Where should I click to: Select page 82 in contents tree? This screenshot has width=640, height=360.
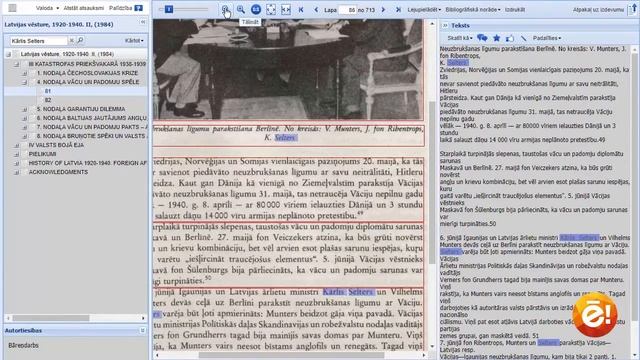tap(48, 100)
